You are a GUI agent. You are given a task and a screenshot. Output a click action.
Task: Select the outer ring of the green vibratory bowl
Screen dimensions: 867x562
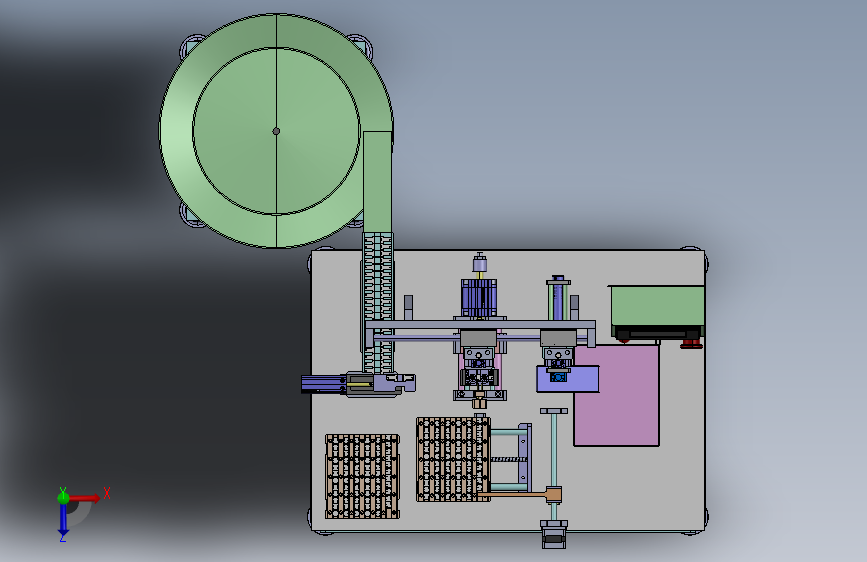[x=176, y=133]
